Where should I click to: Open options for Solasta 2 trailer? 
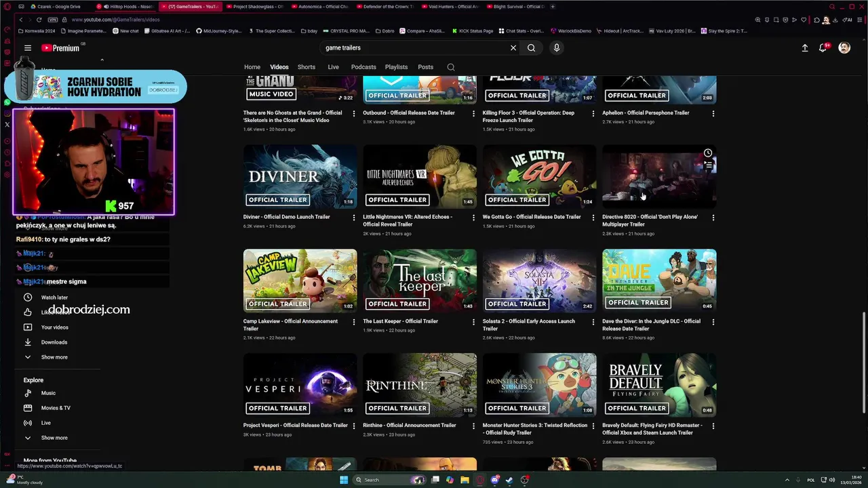[x=593, y=322]
